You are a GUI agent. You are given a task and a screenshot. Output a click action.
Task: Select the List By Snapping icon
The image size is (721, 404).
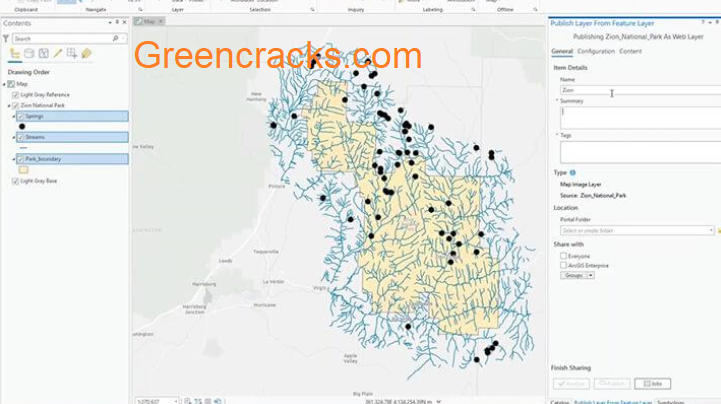(72, 53)
